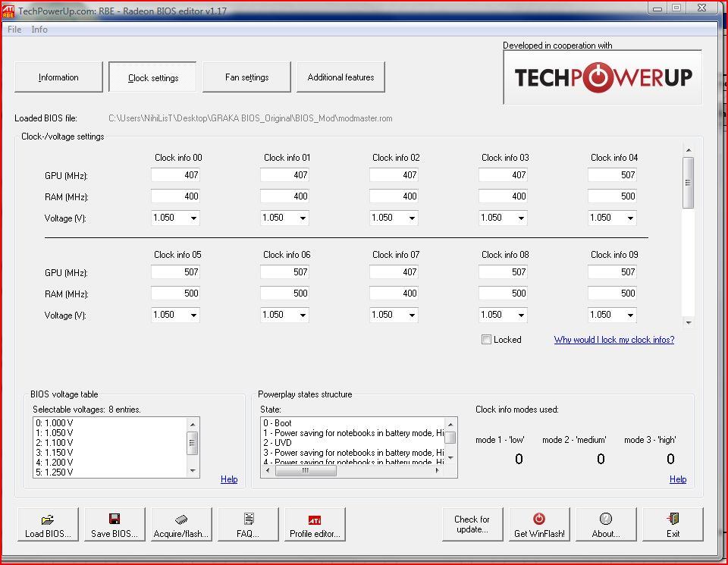Click scroll-down arrow of clock settings panel

click(689, 322)
